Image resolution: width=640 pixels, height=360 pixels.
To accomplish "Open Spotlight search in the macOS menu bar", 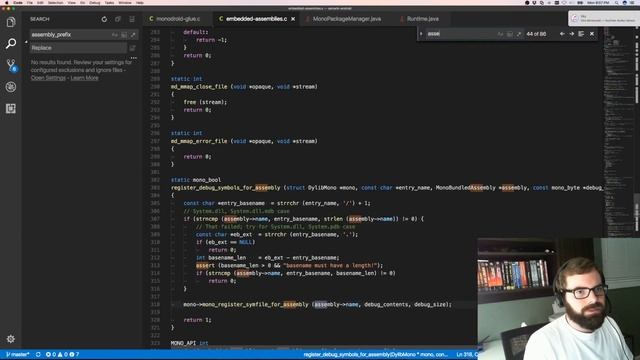I will pyautogui.click(x=616, y=2).
